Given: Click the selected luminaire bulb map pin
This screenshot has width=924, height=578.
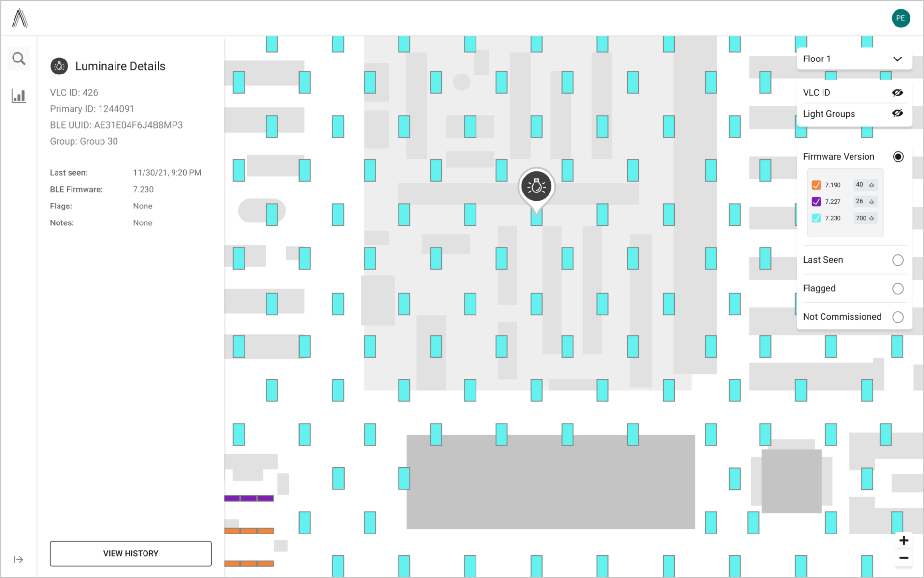Looking at the screenshot, I should [x=536, y=186].
